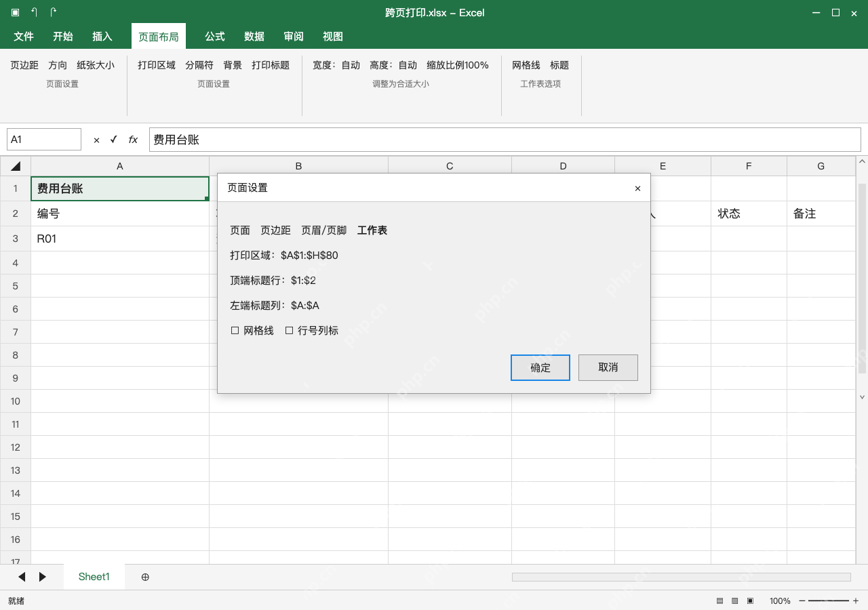Screen dimensions: 868x610
Task: Click the 背景 ribbon button
Action: pyautogui.click(x=233, y=65)
